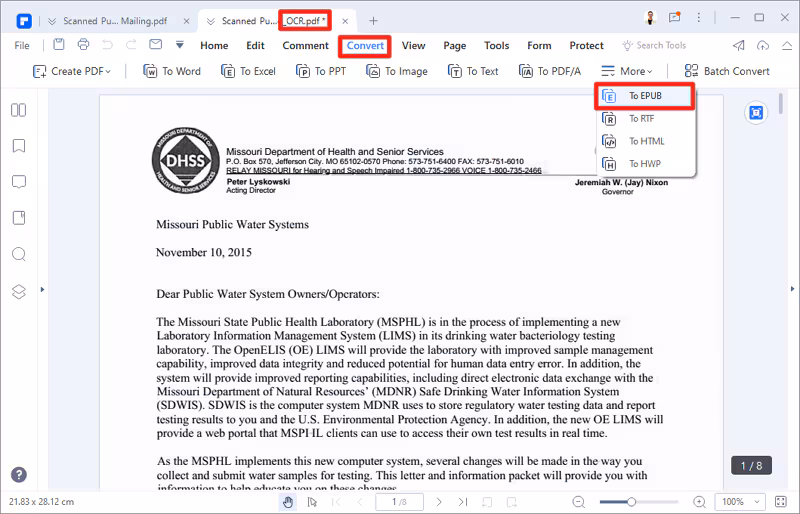Click the zoom in plus icon
Screen dimensions: 800x514
(699, 502)
